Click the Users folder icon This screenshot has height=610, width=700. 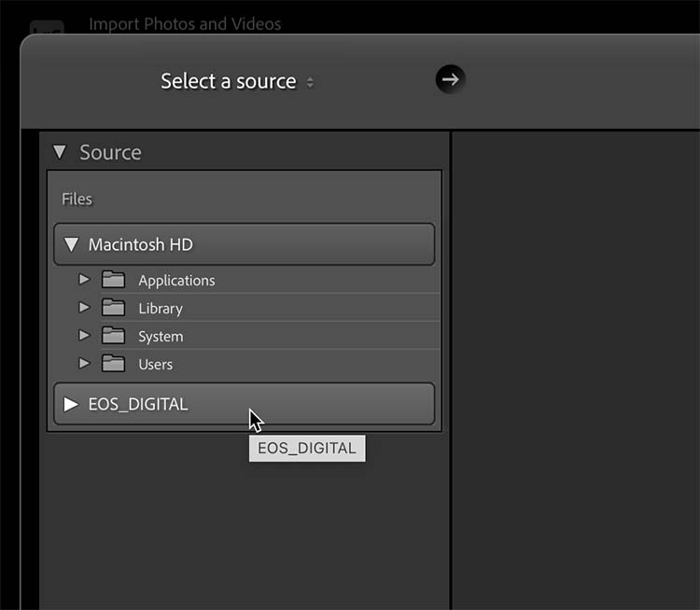(x=113, y=364)
